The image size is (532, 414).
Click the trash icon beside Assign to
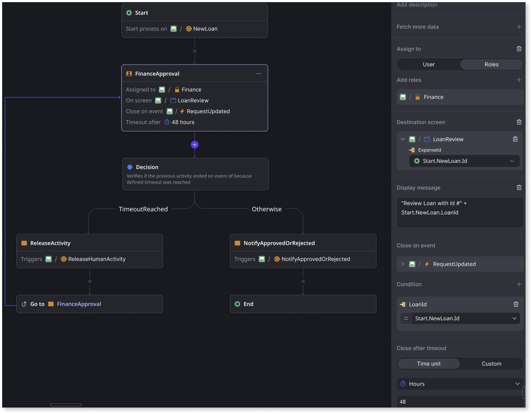click(519, 49)
